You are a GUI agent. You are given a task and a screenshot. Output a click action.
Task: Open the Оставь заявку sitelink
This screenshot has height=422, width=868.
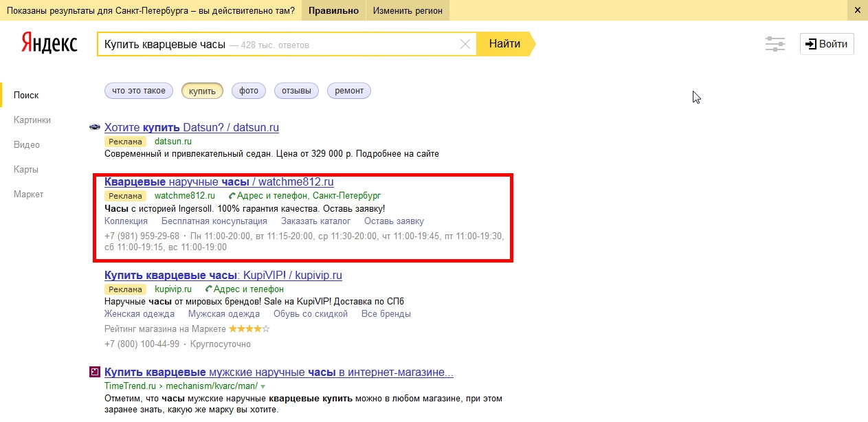(394, 221)
